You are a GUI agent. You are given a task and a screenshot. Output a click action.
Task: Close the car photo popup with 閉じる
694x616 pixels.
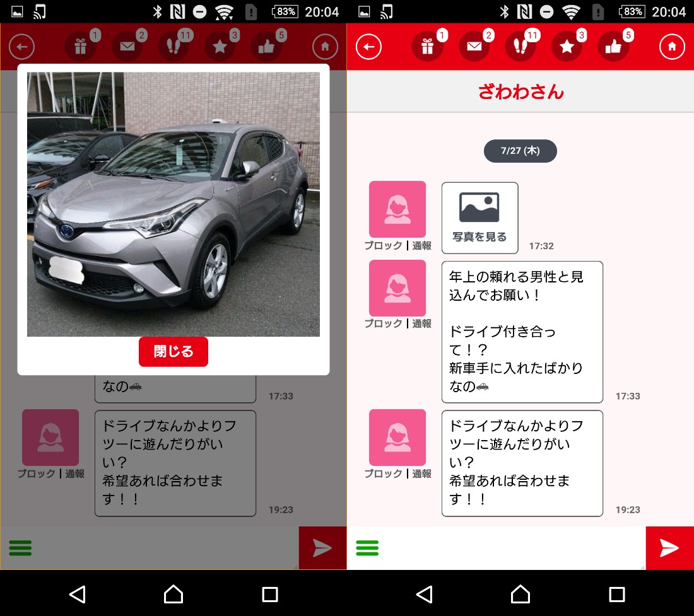[x=173, y=352]
